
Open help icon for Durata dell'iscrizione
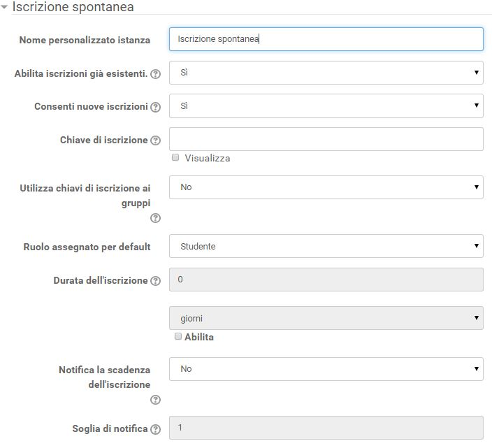tap(155, 281)
